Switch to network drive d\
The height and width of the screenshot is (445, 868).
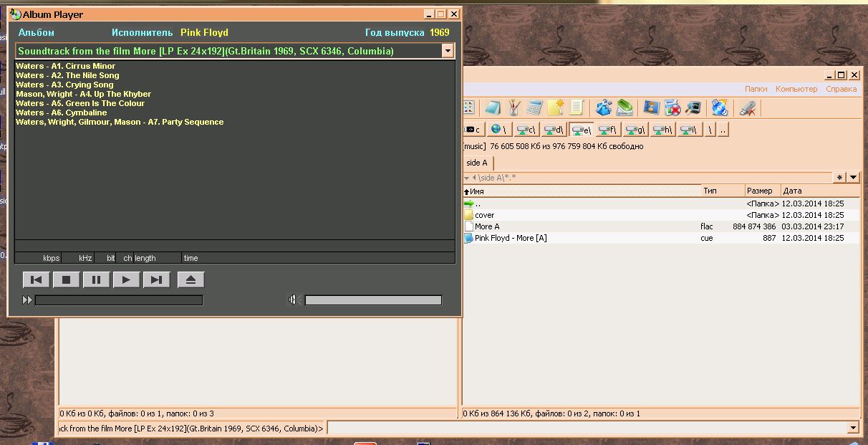554,130
